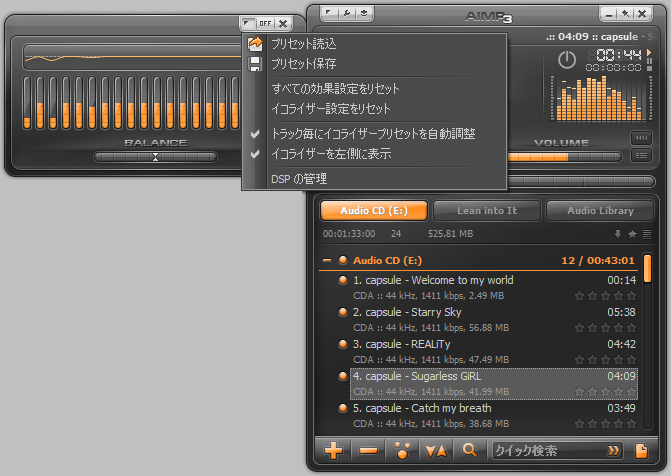Select track 3. capsule - REALiTy

click(494, 352)
